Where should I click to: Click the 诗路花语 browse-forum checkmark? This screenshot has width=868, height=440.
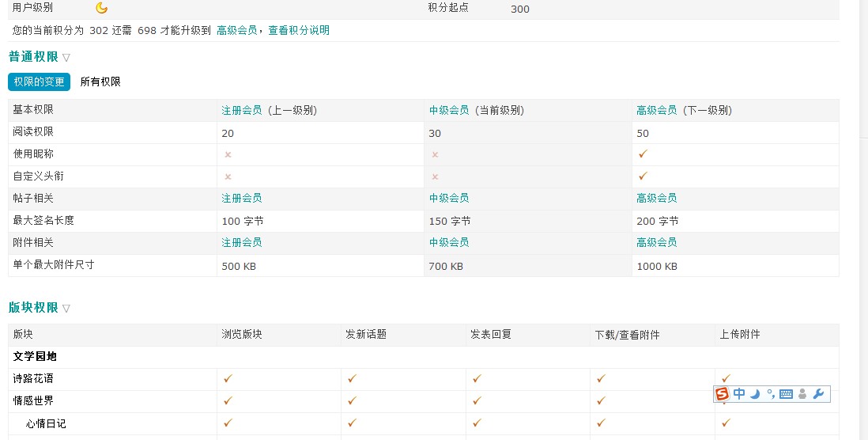[228, 379]
